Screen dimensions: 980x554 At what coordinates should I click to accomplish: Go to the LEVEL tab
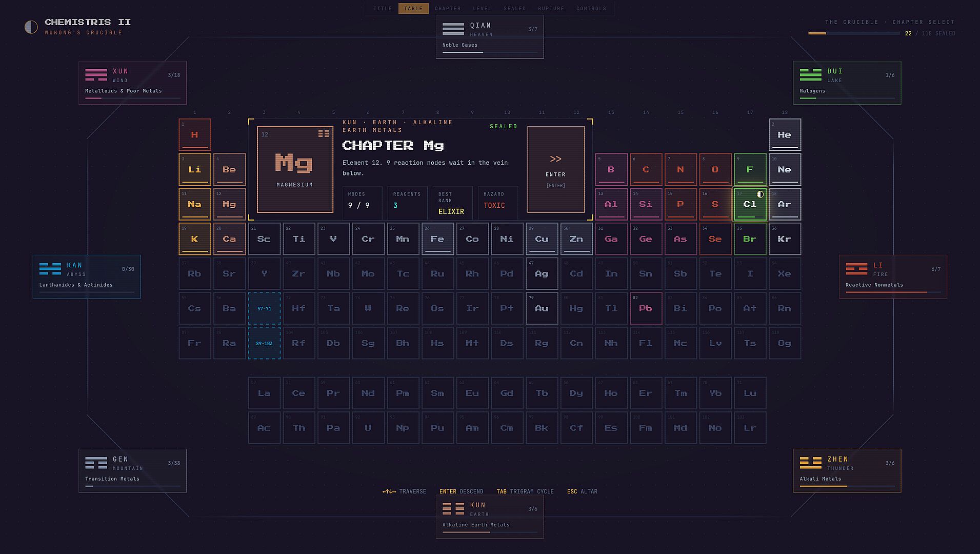point(482,8)
